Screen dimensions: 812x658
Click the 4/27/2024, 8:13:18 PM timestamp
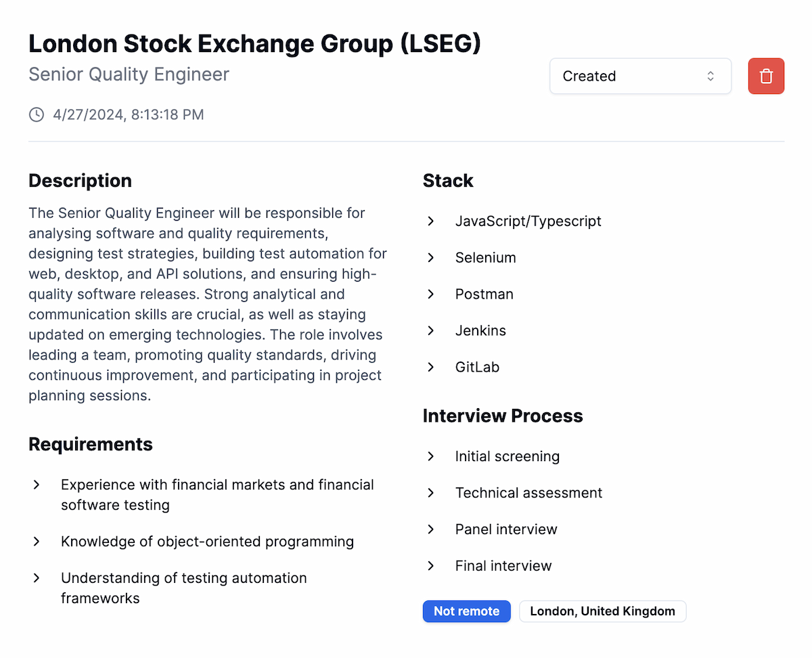pyautogui.click(x=129, y=114)
